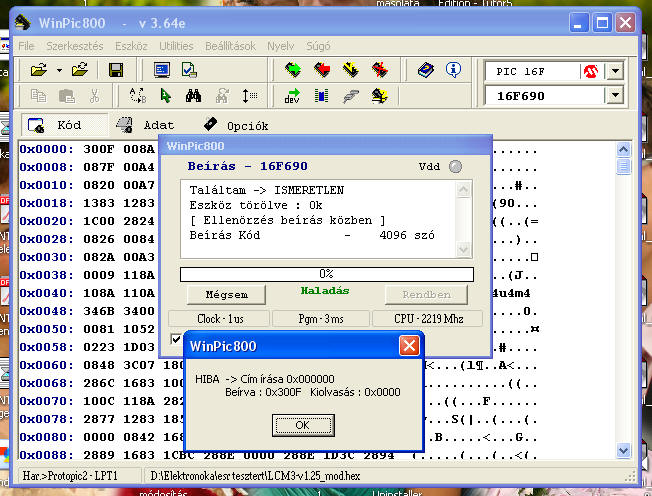This screenshot has width=652, height=496.
Task: Click the 'Találtam -> ISMERETLEN' log line
Action: [x=267, y=190]
